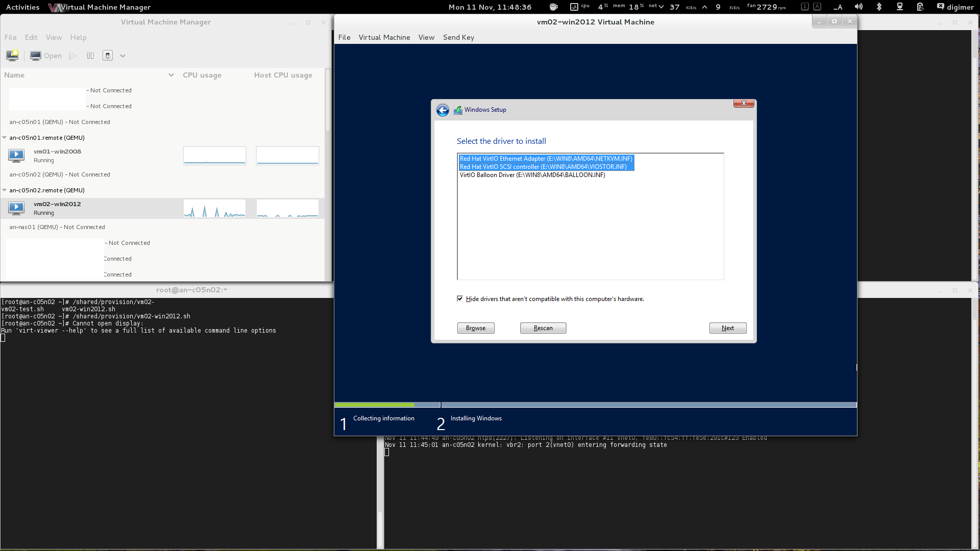Click the clock Mon 11 Nov in top bar
Image resolution: width=980 pixels, height=551 pixels.
490,7
